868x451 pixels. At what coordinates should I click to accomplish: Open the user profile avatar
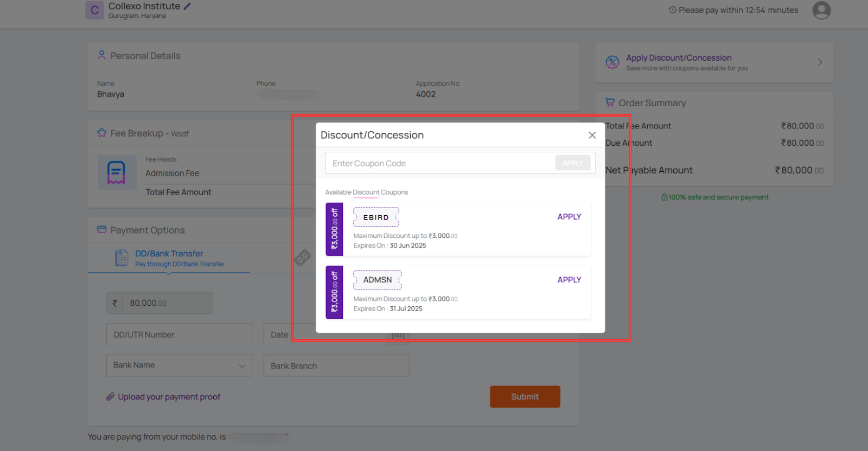(821, 10)
